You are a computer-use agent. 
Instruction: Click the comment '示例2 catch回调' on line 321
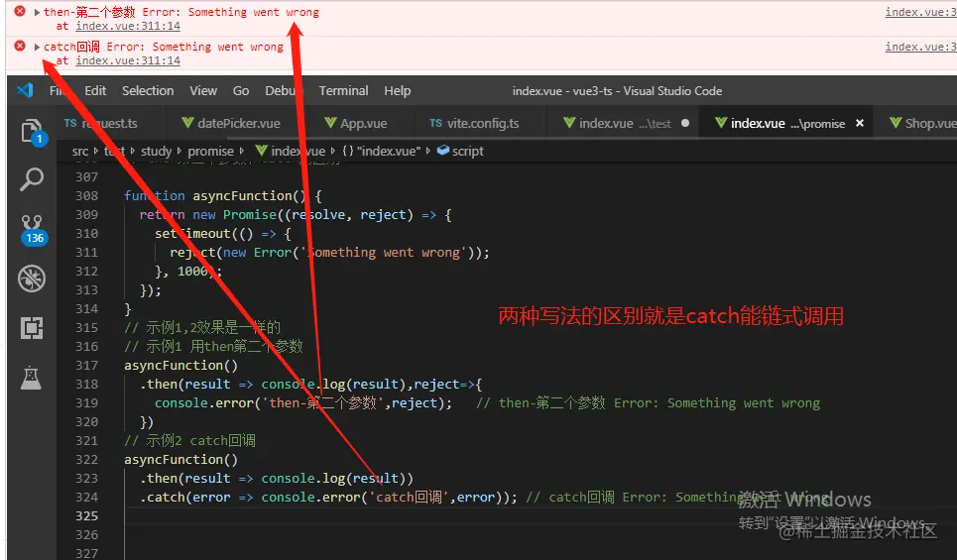point(189,440)
